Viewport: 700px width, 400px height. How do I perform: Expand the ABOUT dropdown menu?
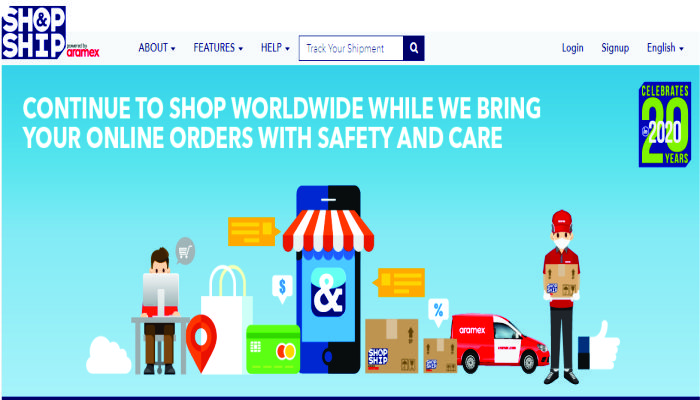click(157, 48)
